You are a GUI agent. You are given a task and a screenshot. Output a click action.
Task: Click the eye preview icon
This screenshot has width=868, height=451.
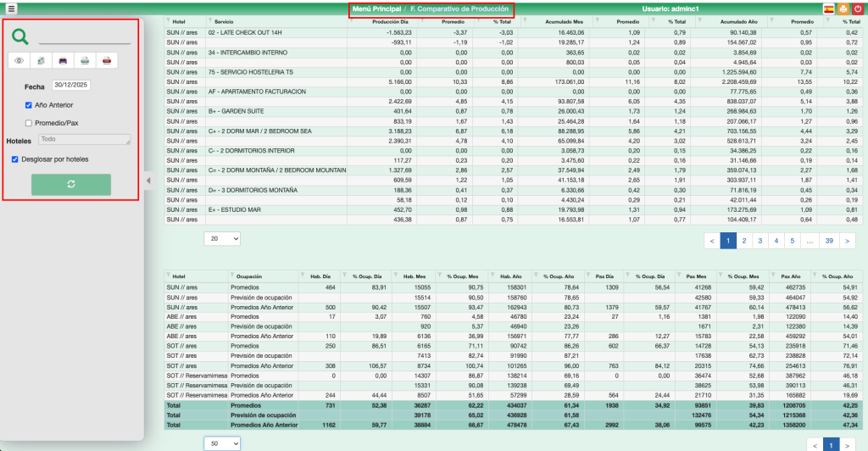pos(19,61)
